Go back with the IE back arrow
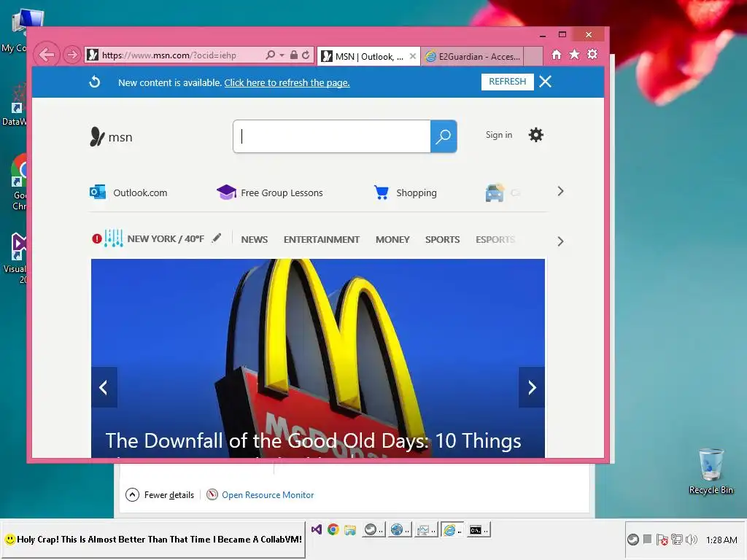This screenshot has width=747, height=560. click(47, 55)
